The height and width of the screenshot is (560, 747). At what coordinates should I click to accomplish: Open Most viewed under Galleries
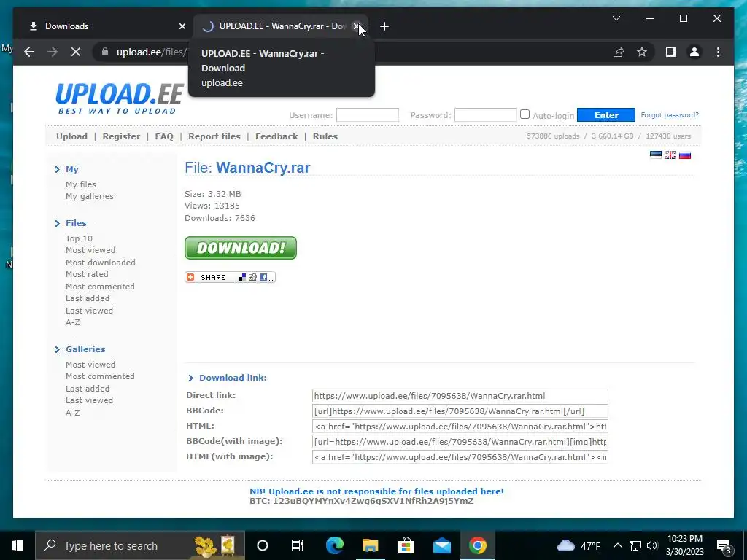click(x=90, y=365)
